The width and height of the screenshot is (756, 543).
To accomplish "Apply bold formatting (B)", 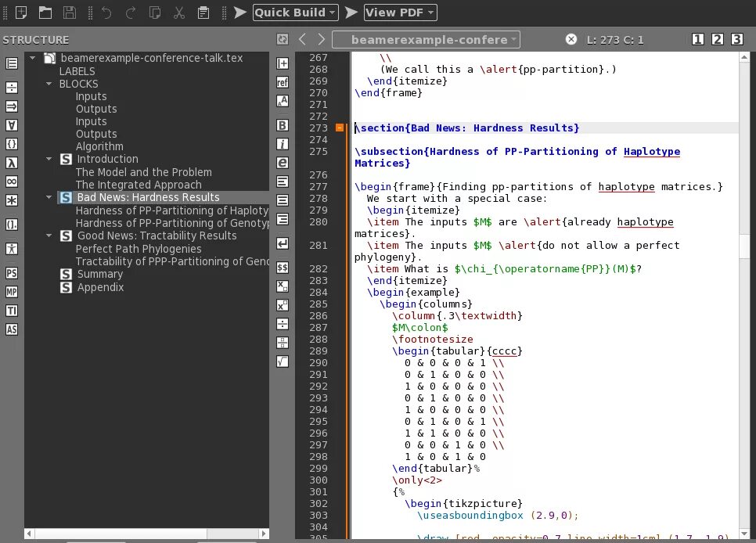I will pyautogui.click(x=283, y=125).
